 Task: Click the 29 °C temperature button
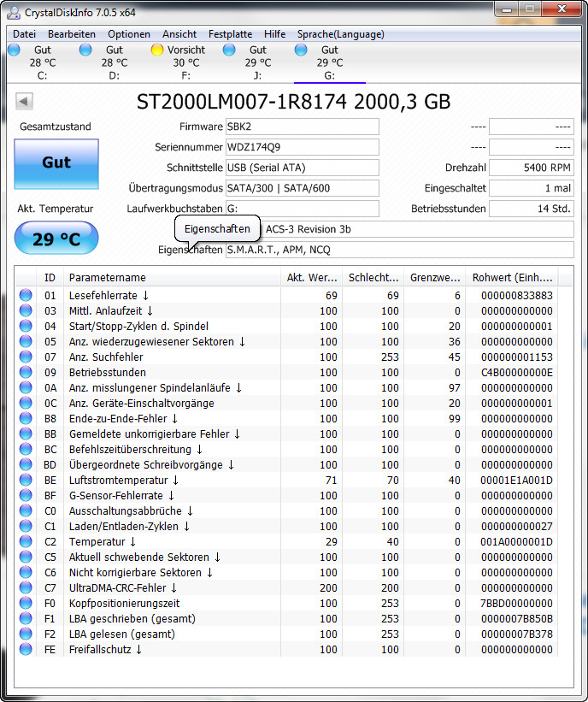(56, 239)
